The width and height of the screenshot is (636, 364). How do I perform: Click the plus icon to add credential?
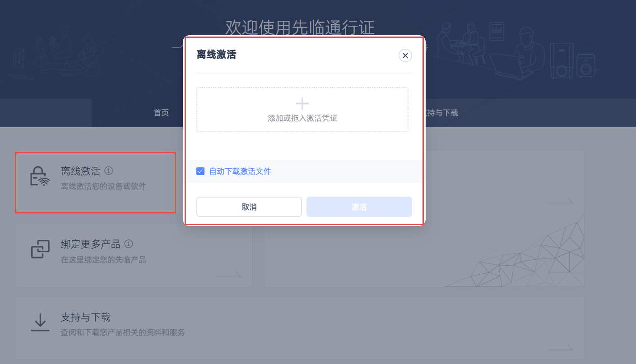tap(302, 104)
